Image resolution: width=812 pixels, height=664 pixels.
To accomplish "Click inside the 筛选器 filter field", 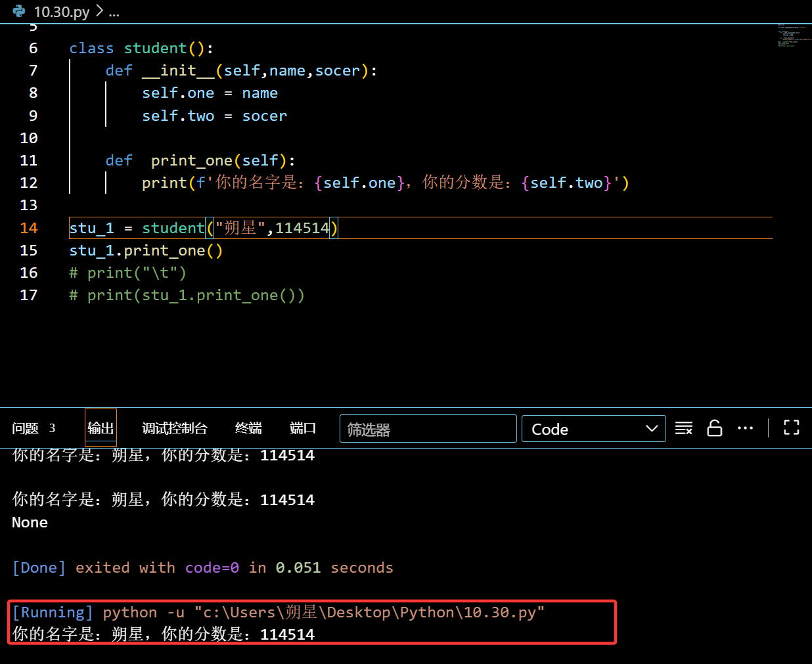I will point(427,428).
